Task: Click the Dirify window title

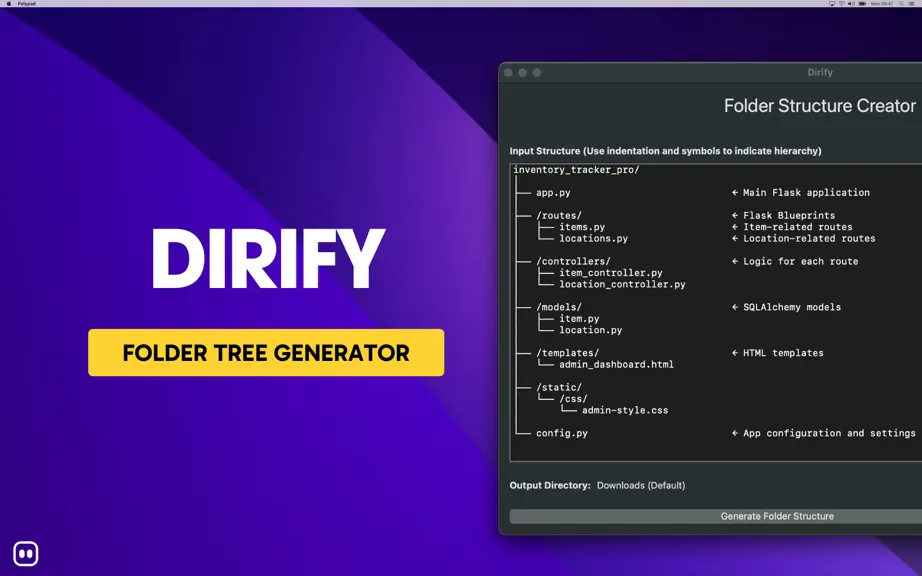Action: (x=820, y=72)
